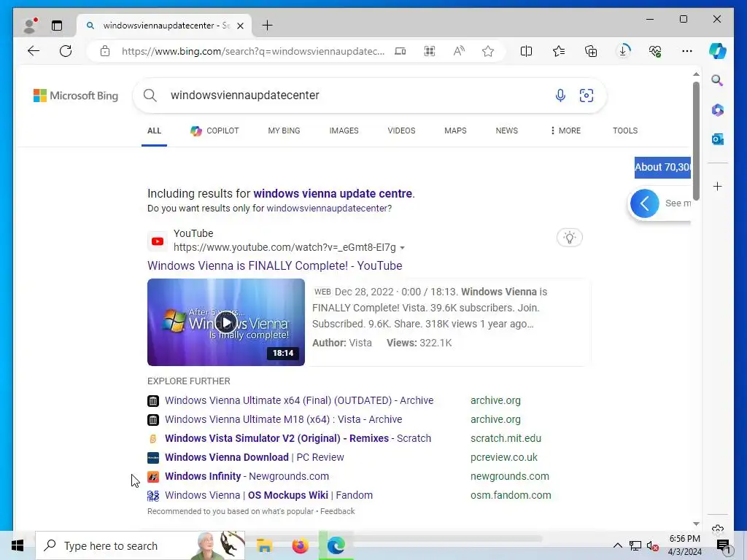The image size is (747, 560).
Task: Click the page vertical scrollbar thumb
Action: [x=696, y=141]
